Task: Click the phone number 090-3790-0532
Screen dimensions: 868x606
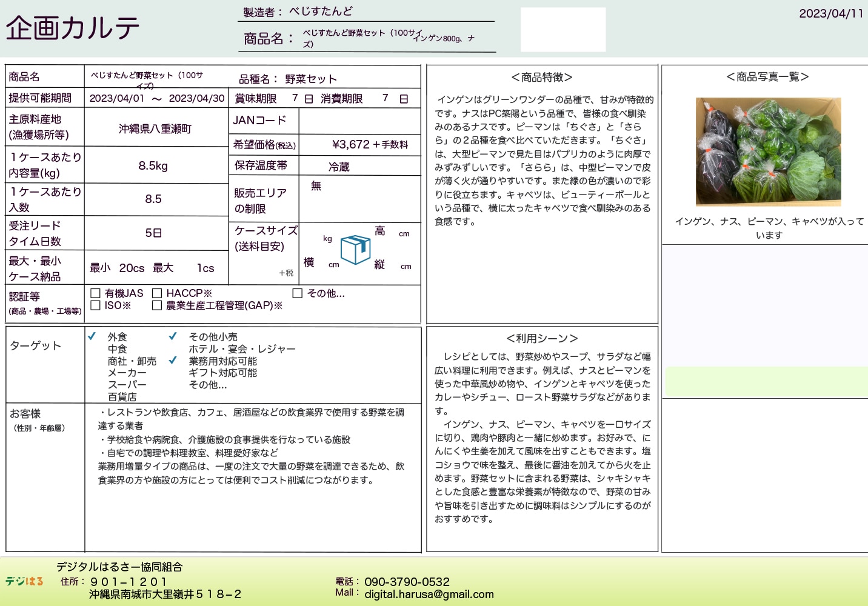Action: [407, 582]
